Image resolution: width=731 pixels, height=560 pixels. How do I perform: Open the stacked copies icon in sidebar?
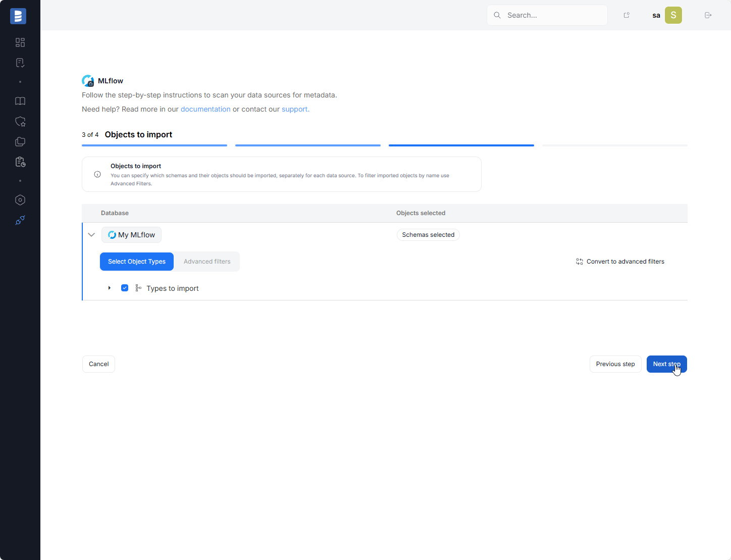click(x=20, y=142)
